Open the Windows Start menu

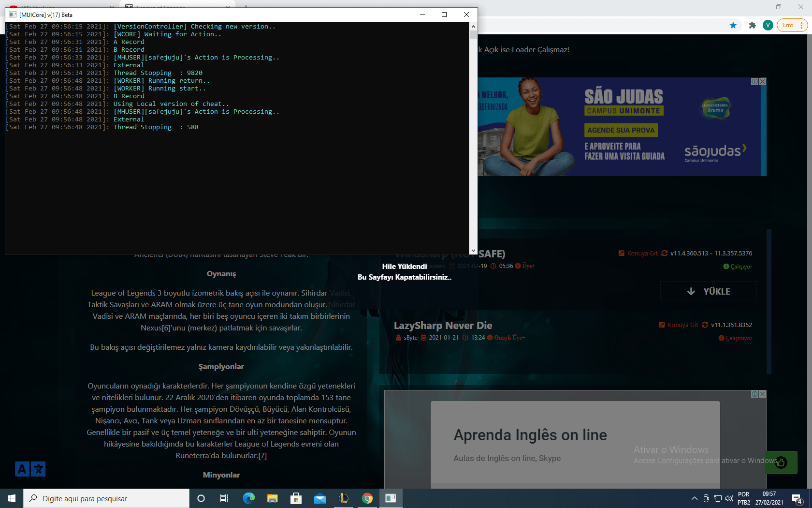pos(12,498)
